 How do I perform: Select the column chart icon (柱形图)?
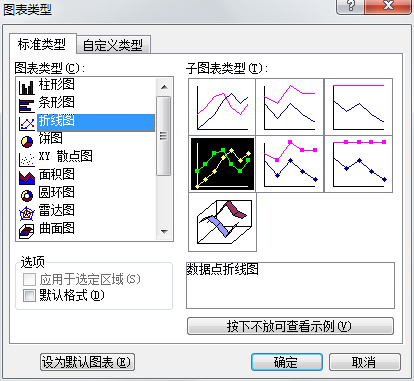27,88
